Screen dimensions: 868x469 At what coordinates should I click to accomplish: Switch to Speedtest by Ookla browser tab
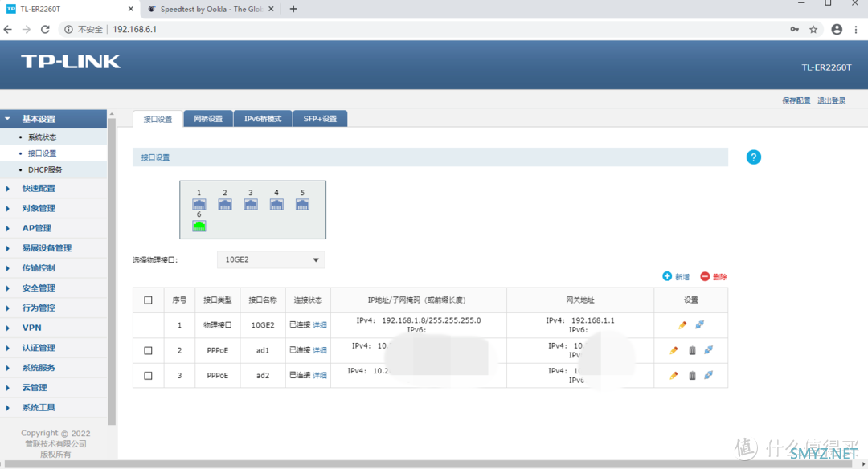[x=211, y=9]
